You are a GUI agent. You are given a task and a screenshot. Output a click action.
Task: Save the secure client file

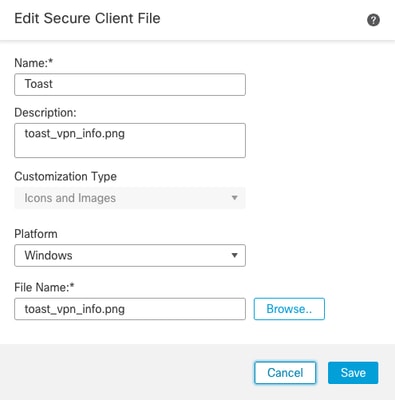[353, 373]
